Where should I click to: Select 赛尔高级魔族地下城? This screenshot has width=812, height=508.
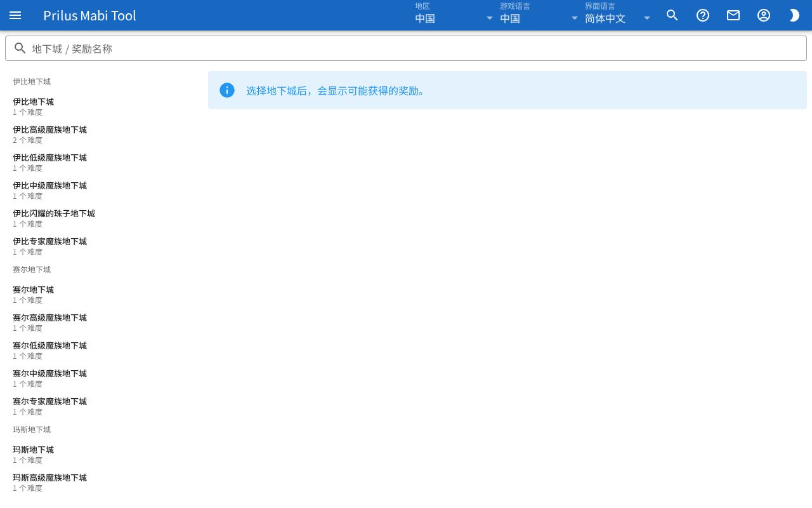click(x=101, y=323)
